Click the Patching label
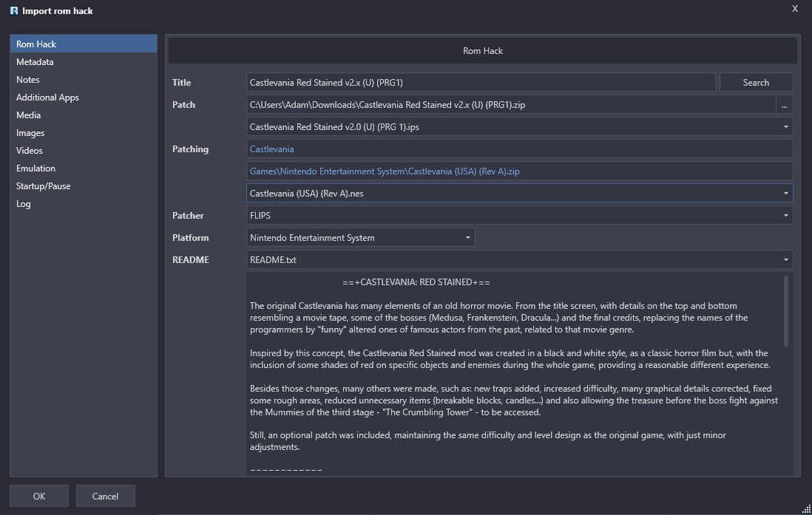The height and width of the screenshot is (515, 812). pyautogui.click(x=191, y=149)
